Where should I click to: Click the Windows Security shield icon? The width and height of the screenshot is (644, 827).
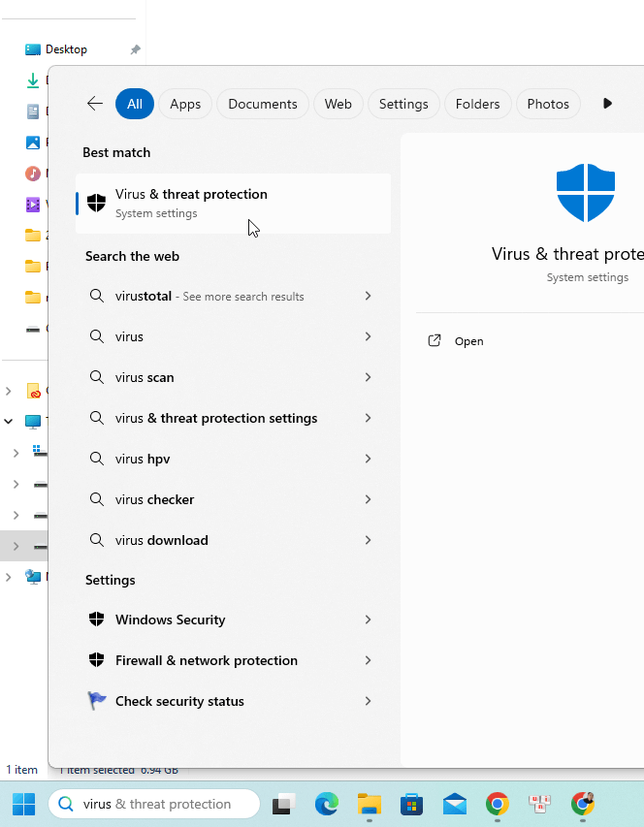[x=97, y=619]
